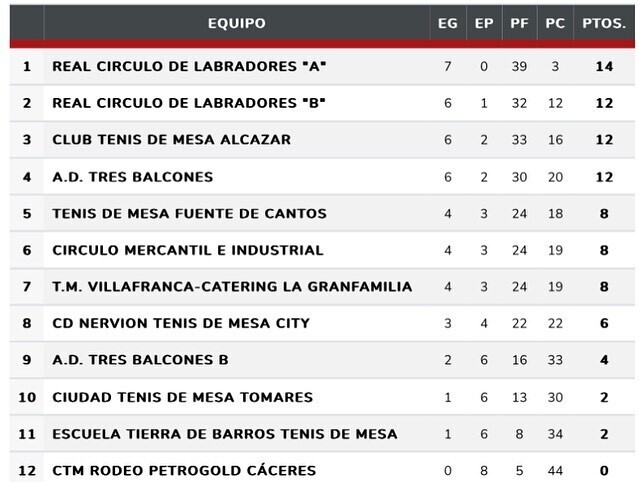This screenshot has width=639, height=482.
Task: Click ESCUELA TIERRA DE BARROS TENIS DE MESA
Action: (x=224, y=434)
